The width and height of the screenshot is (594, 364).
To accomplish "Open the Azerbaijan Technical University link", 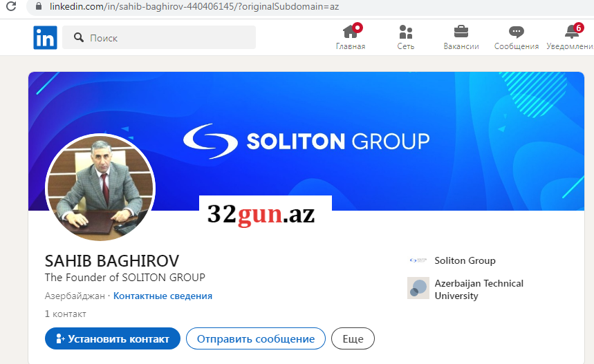I will [479, 289].
